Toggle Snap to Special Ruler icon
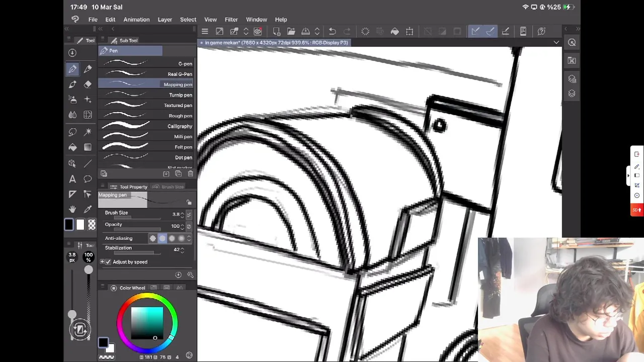 click(491, 31)
